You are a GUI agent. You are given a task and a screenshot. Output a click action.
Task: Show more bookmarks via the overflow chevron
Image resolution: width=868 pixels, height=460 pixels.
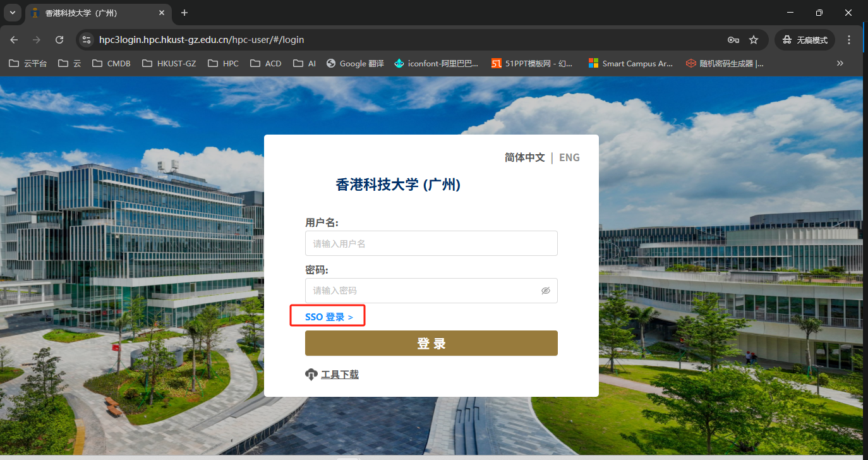(x=840, y=63)
